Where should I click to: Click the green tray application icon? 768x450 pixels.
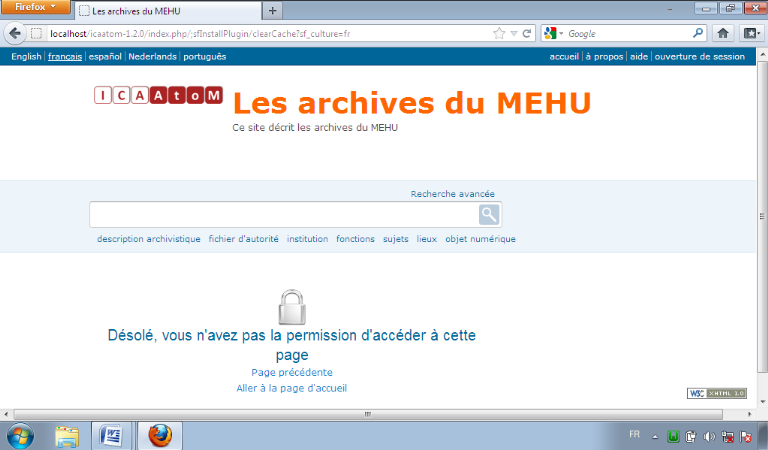point(673,436)
